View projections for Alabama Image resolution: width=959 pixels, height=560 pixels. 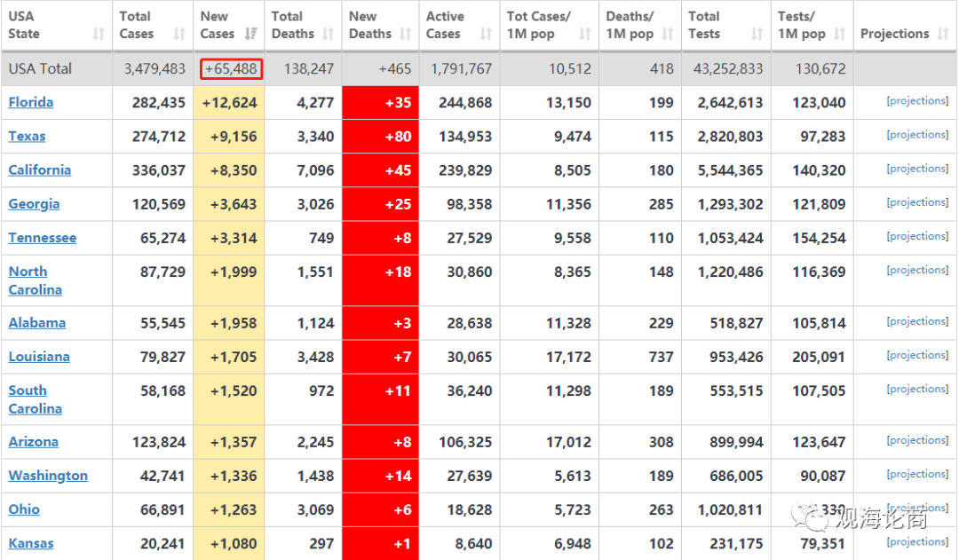click(917, 321)
